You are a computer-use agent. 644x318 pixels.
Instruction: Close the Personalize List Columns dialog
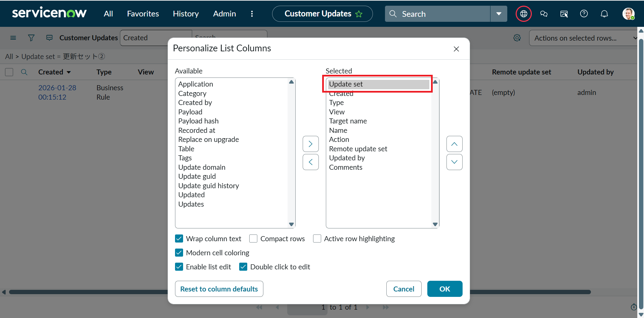(x=456, y=49)
